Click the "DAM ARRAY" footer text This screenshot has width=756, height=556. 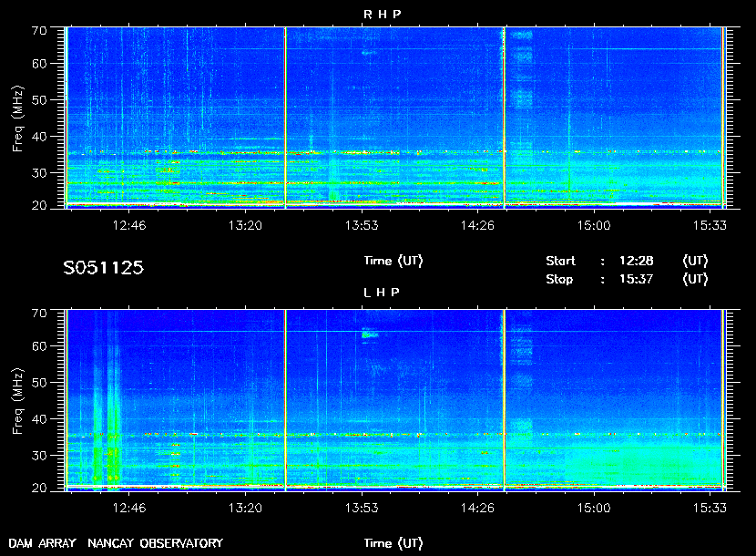[43, 543]
